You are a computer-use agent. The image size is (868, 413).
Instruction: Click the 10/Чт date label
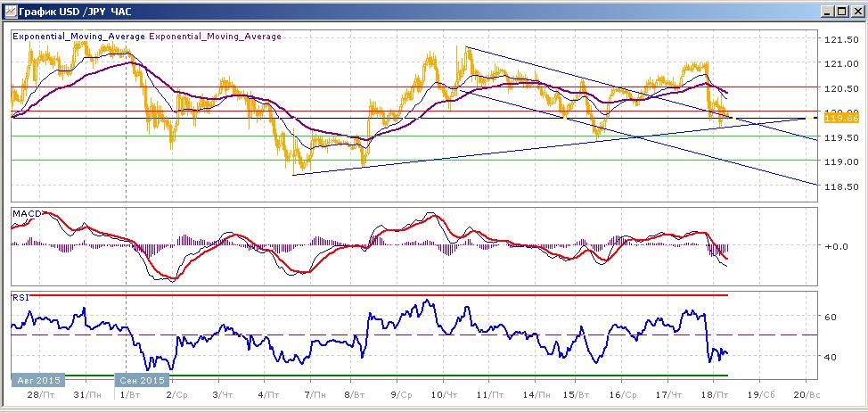(x=444, y=394)
